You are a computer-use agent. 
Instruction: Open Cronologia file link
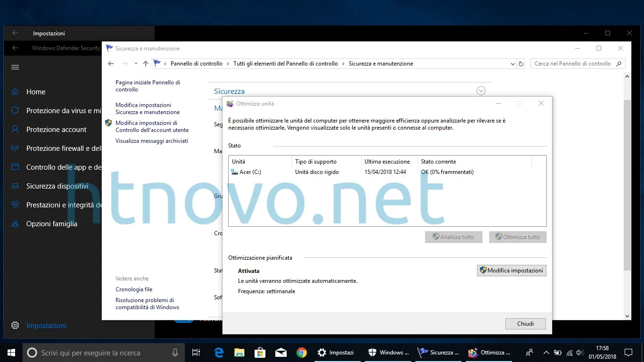(134, 289)
